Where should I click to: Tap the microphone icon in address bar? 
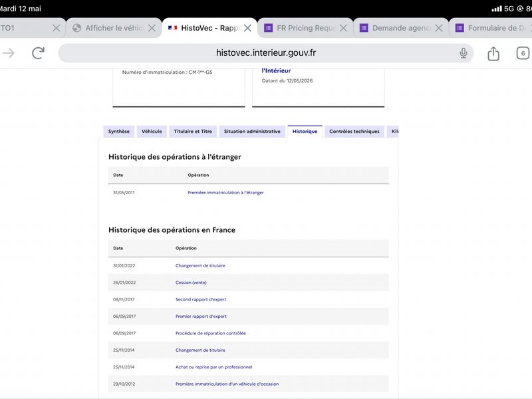click(x=463, y=53)
